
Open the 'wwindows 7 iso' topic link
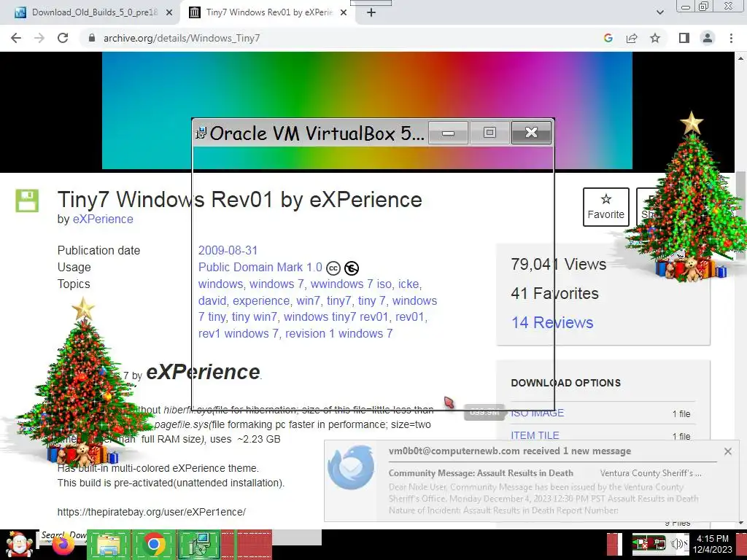[351, 284]
